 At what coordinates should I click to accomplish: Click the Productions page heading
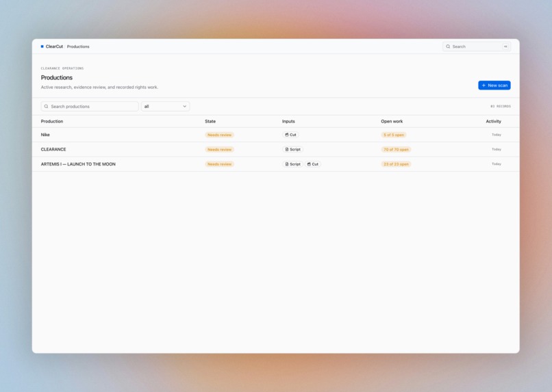(x=57, y=78)
